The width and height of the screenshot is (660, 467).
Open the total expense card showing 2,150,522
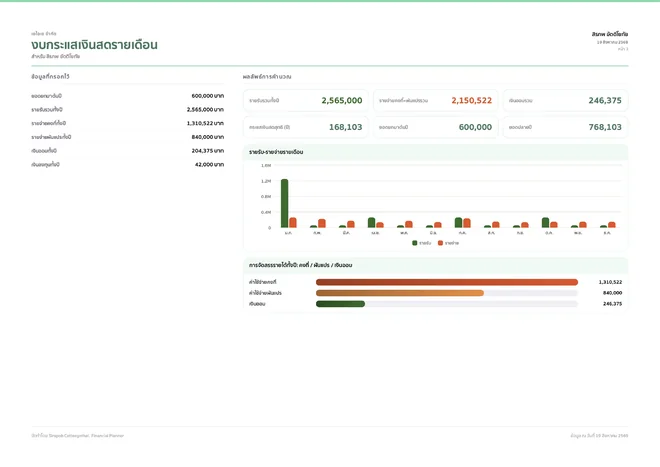(435, 101)
